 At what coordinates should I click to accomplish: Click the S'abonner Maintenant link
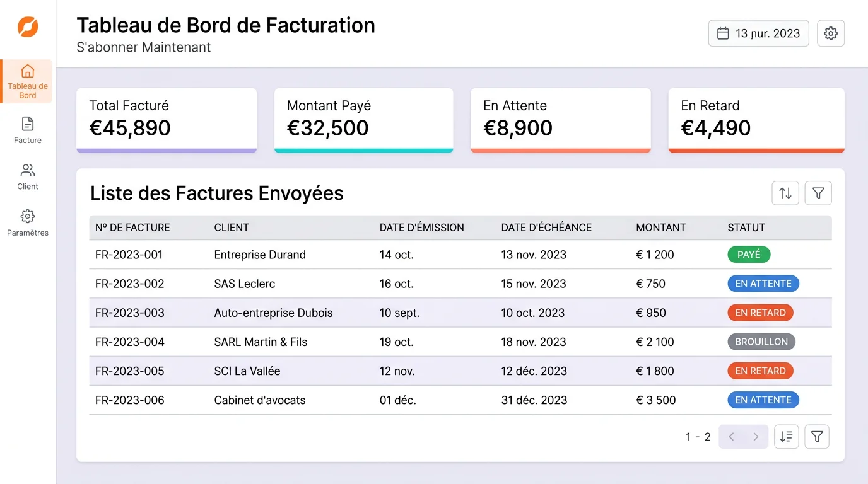pyautogui.click(x=143, y=47)
